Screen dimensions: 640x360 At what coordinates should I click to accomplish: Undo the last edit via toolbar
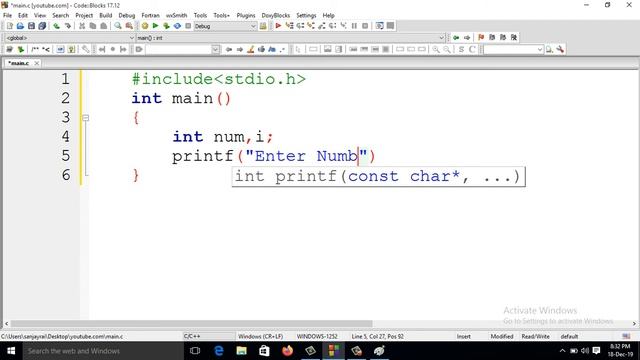click(56, 26)
